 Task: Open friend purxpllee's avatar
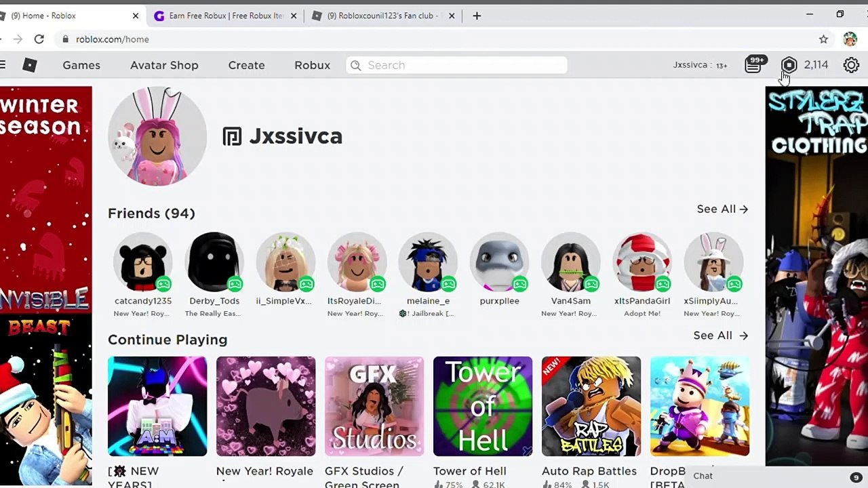point(499,262)
